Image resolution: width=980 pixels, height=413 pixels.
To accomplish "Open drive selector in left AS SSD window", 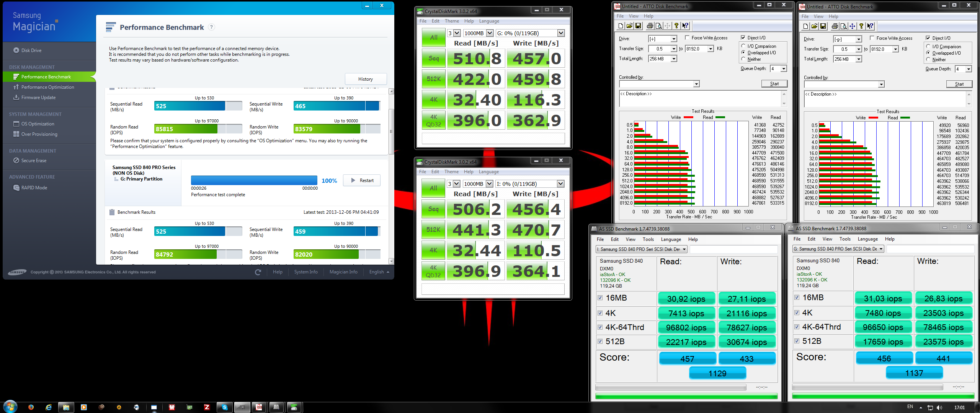I will tap(642, 249).
